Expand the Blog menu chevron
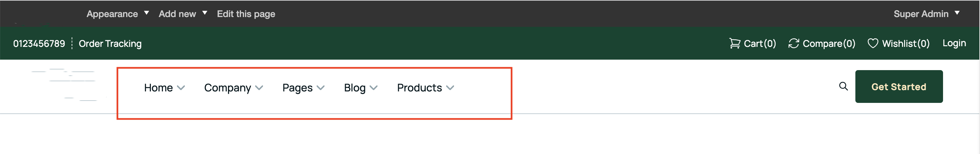 (373, 88)
